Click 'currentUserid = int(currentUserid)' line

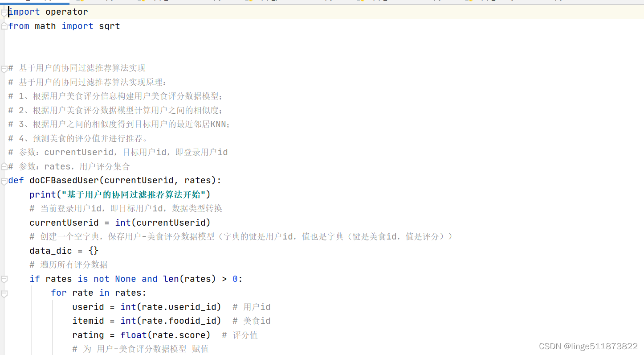(x=120, y=223)
